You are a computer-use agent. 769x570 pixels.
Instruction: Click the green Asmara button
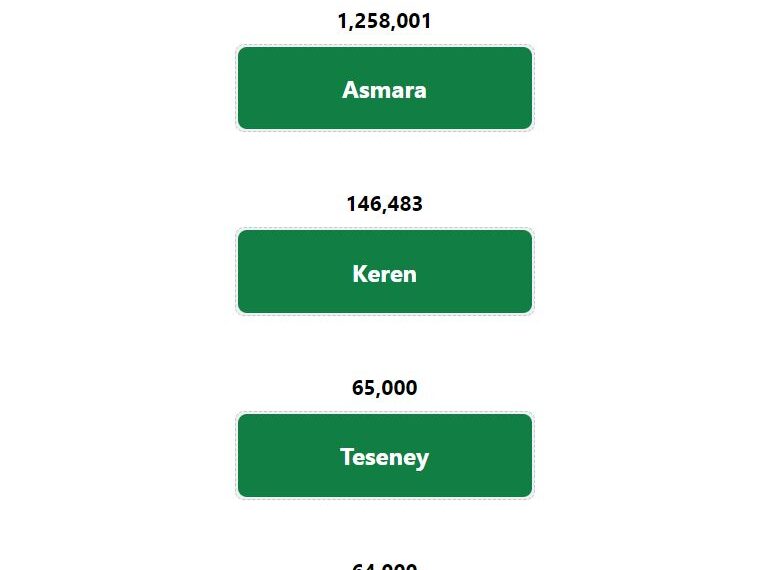[x=384, y=88]
